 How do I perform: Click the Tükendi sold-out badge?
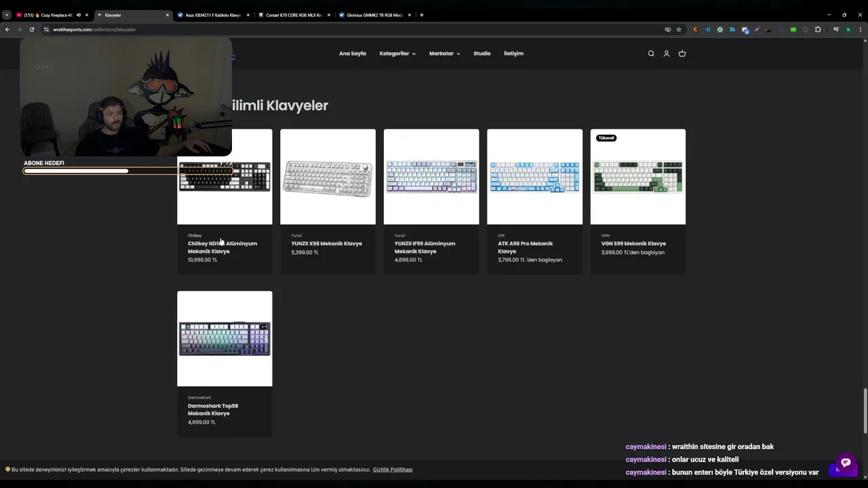coord(606,138)
